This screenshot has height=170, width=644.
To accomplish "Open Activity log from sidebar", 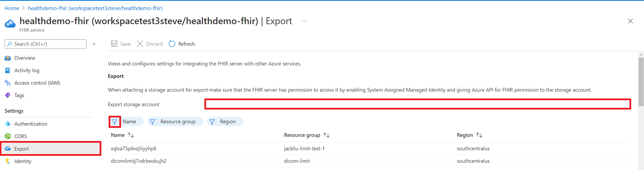I will pyautogui.click(x=27, y=70).
